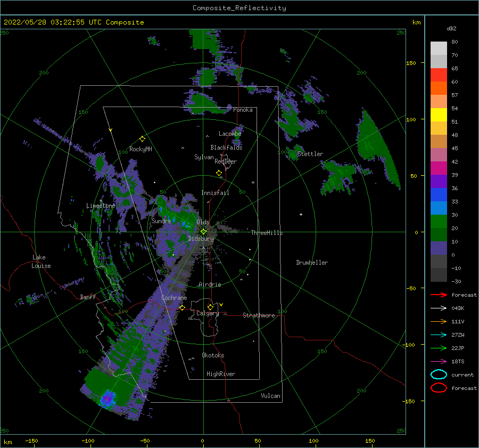Select the purple 36-39 dBZ swatch

pos(439,181)
